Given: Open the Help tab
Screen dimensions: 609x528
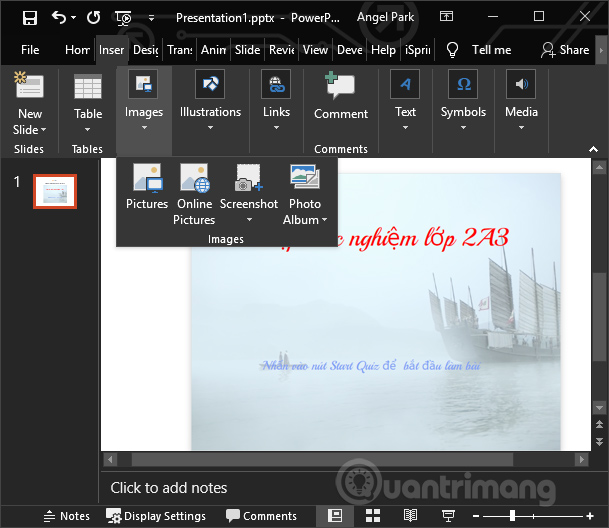Looking at the screenshot, I should point(383,50).
